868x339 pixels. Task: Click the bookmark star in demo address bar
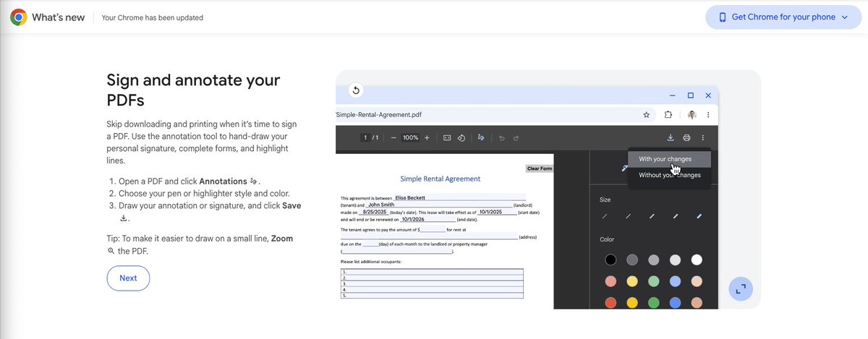(646, 115)
